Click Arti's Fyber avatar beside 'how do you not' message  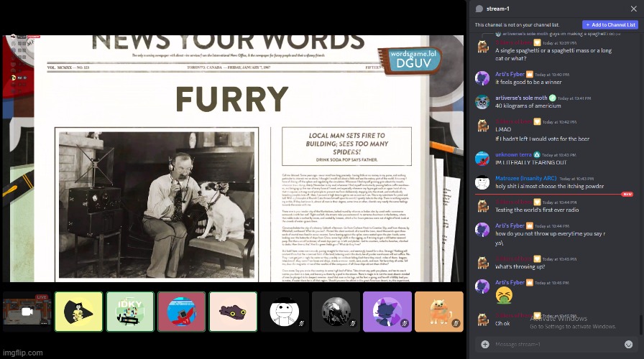click(482, 229)
